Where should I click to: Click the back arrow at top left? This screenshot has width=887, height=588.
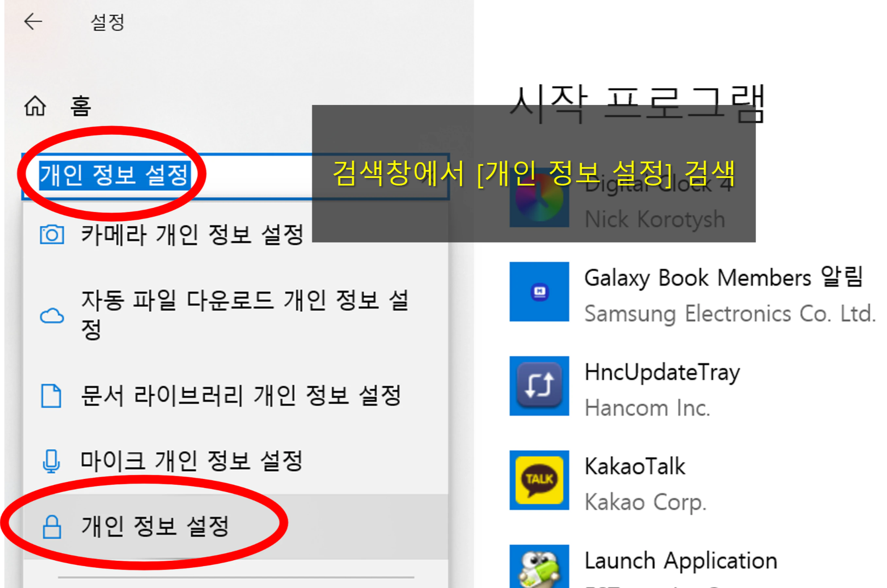coord(33,22)
